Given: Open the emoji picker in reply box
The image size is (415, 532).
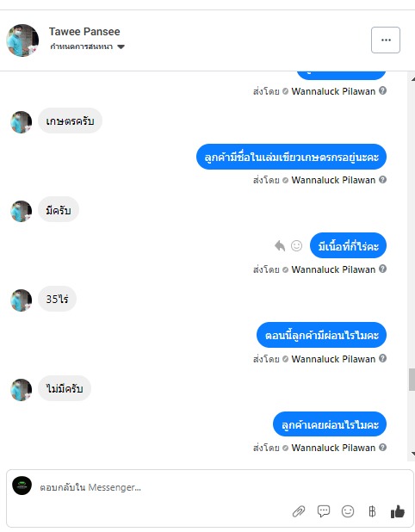Looking at the screenshot, I should click(348, 511).
